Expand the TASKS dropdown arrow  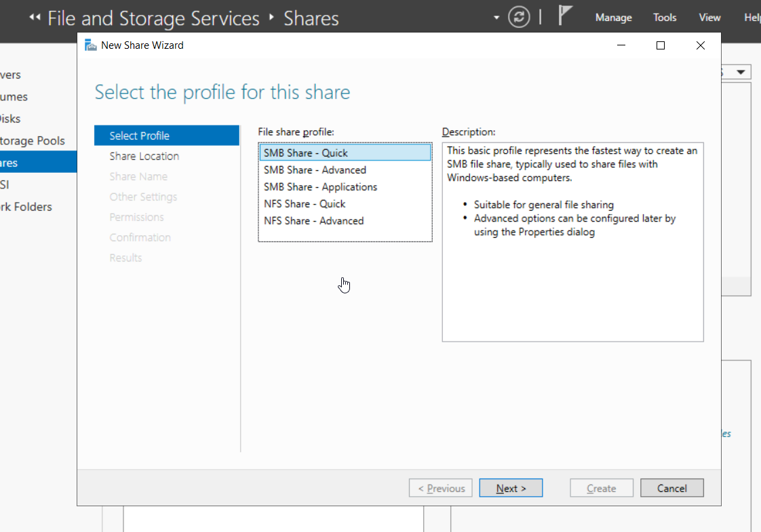741,73
